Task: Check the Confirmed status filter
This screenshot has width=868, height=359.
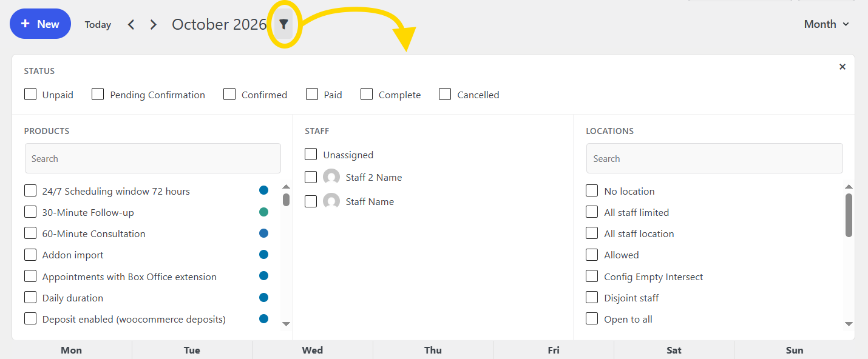Action: tap(229, 94)
